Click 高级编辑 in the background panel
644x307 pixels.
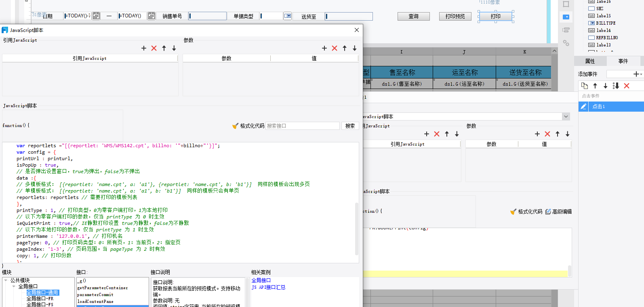(x=559, y=212)
